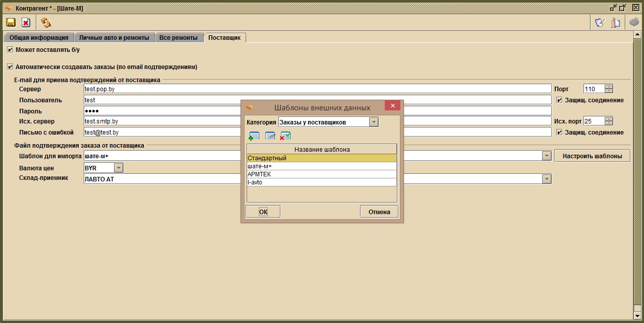Add a new template with plus icon
The height and width of the screenshot is (323, 644).
click(x=254, y=136)
